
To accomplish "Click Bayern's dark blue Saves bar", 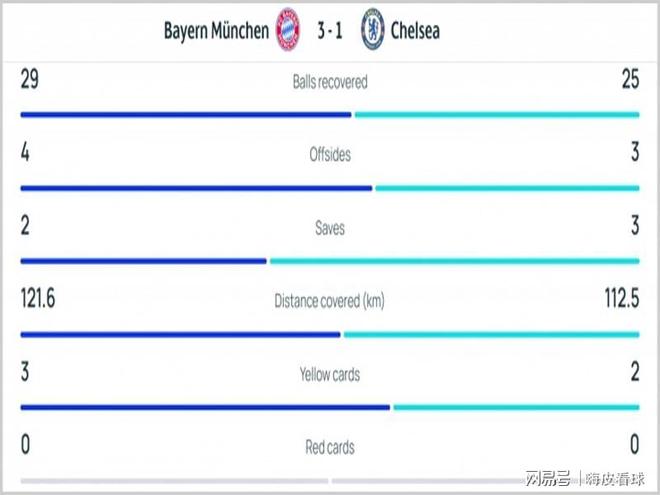I will pos(143,261).
